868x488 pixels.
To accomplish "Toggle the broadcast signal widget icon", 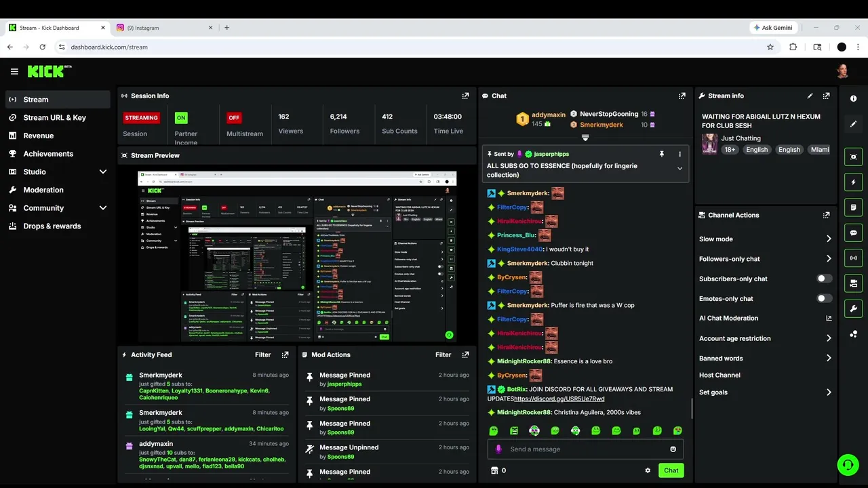I will (853, 258).
